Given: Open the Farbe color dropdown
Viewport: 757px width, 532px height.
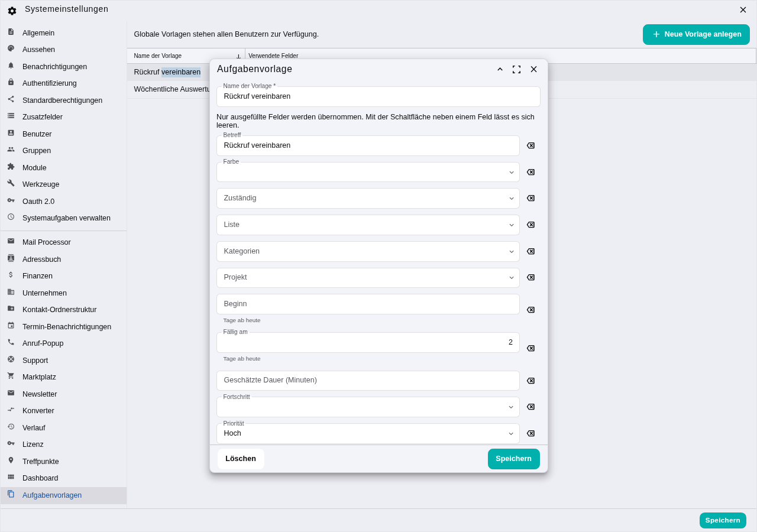Looking at the screenshot, I should click(368, 172).
